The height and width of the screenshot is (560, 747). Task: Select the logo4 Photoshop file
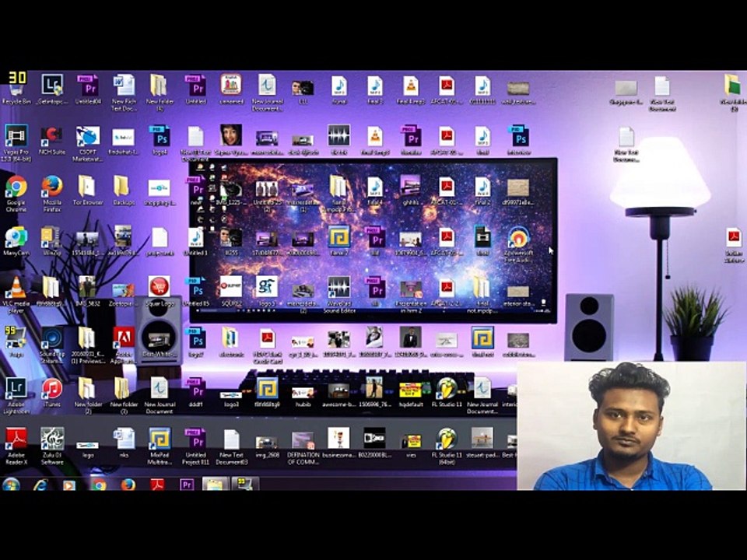[x=160, y=140]
